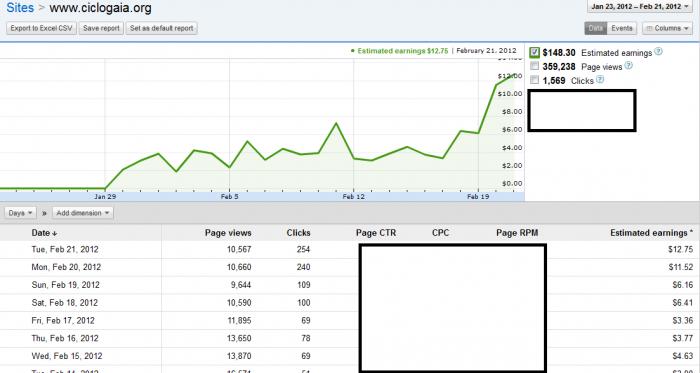The height and width of the screenshot is (373, 700).
Task: Open help icon beside Estimated earnings
Action: pos(658,52)
